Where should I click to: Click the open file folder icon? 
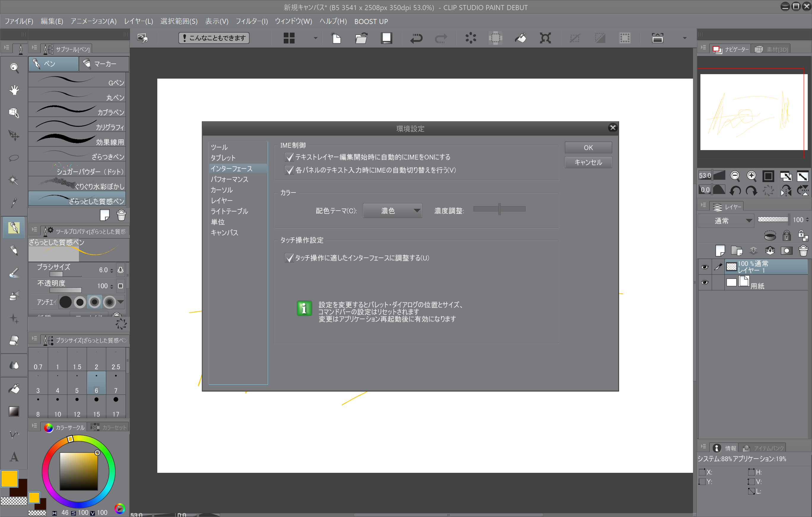(x=361, y=38)
